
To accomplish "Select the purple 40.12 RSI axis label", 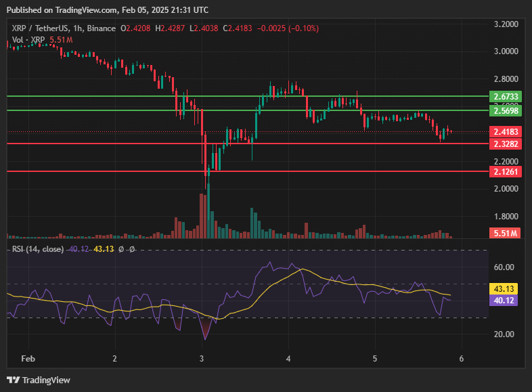I will [506, 300].
